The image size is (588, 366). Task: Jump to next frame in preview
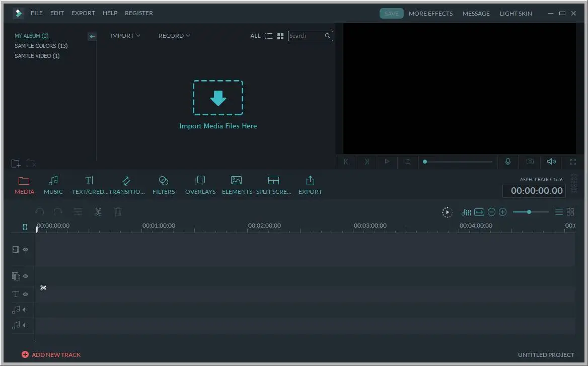click(367, 162)
